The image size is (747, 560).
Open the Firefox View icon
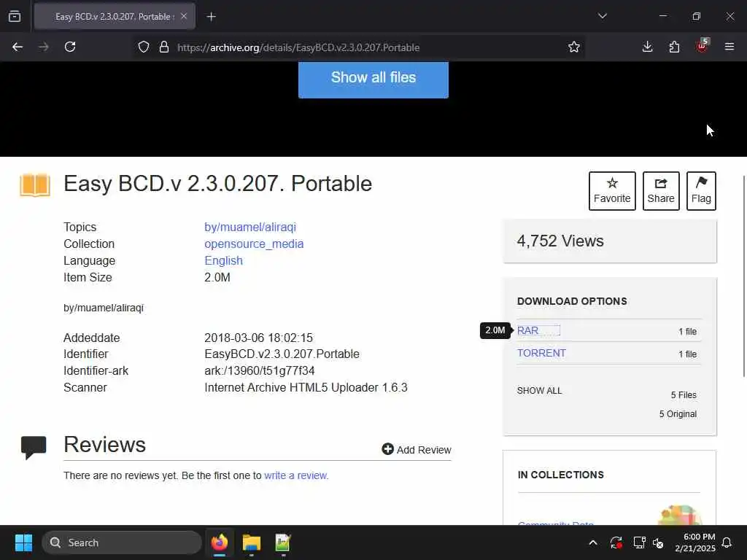pyautogui.click(x=15, y=16)
